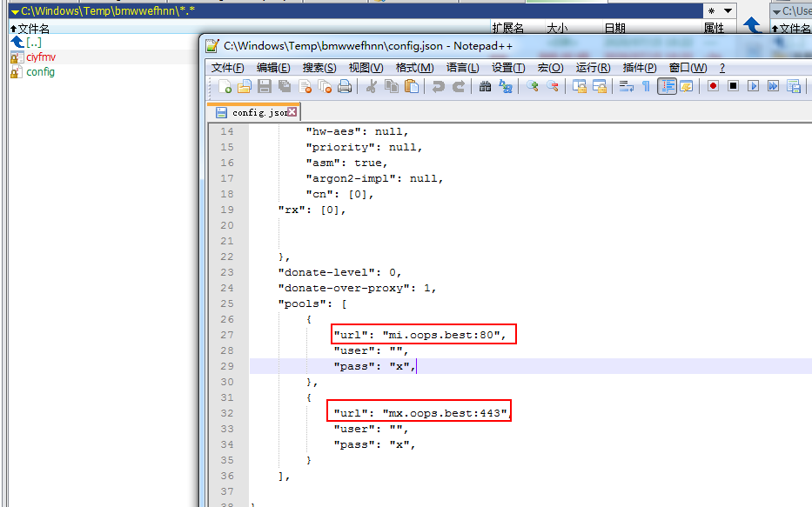812x507 pixels.
Task: Close the config.json tab
Action: click(x=292, y=111)
